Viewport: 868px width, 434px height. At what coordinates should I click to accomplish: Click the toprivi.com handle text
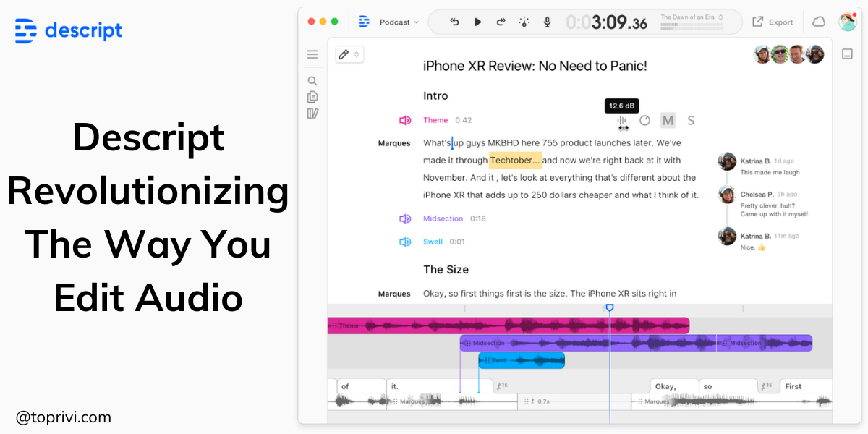click(x=64, y=417)
